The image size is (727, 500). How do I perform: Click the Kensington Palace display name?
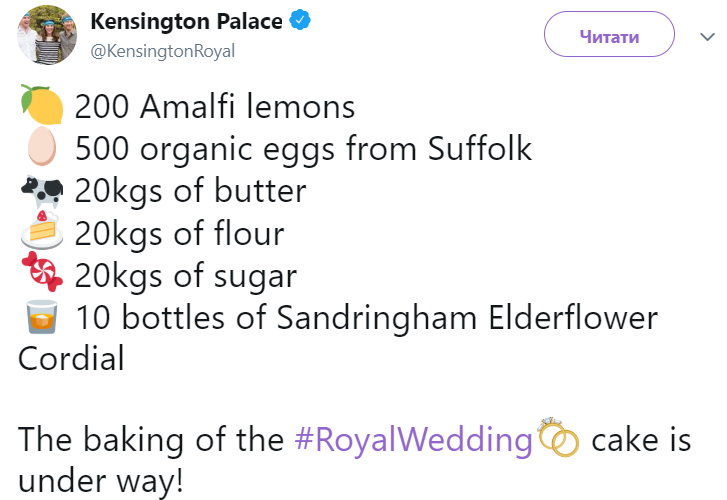186,22
